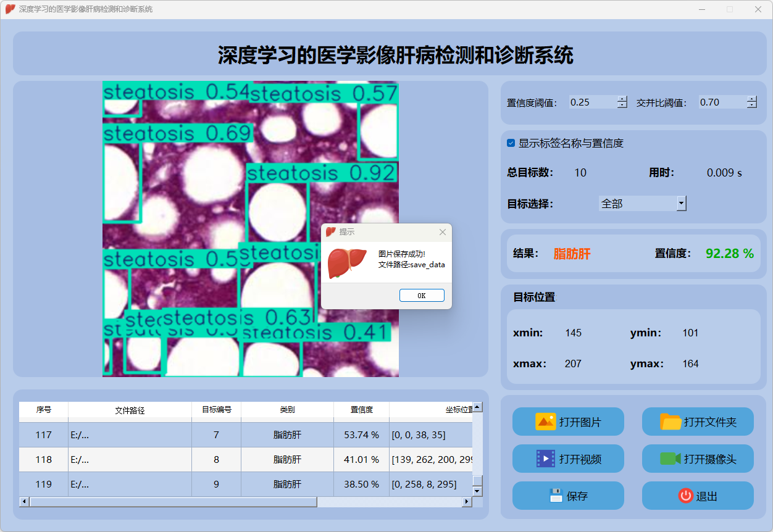
Task: Click the 保存 button
Action: (568, 496)
